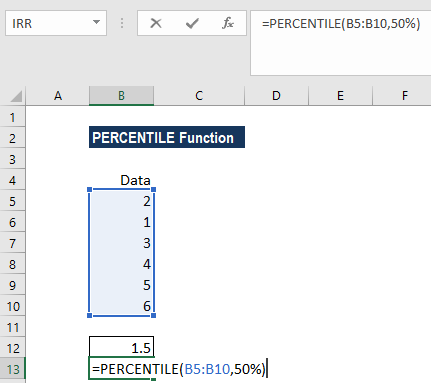
Task: Select row 6 header
Action: click(x=12, y=222)
